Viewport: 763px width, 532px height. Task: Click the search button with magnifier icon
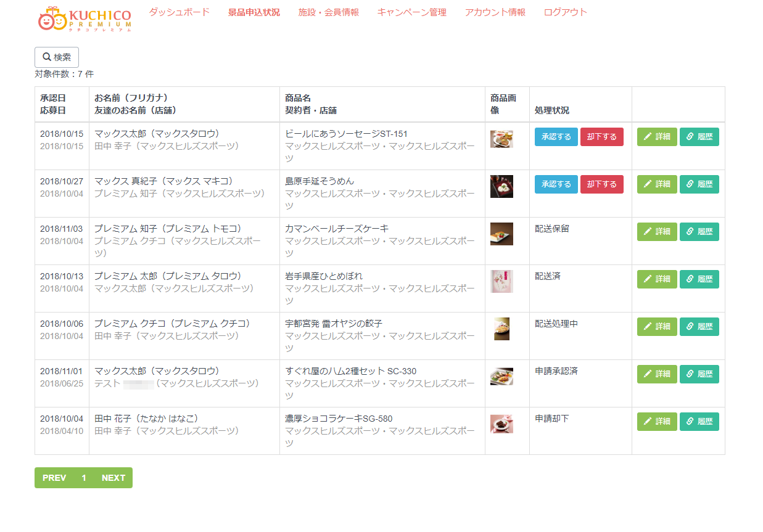pyautogui.click(x=57, y=57)
